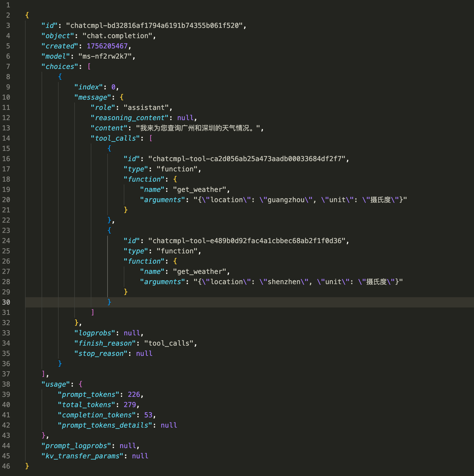Click the arguments string containing shenzhen
This screenshot has width=474, height=476.
298,282
